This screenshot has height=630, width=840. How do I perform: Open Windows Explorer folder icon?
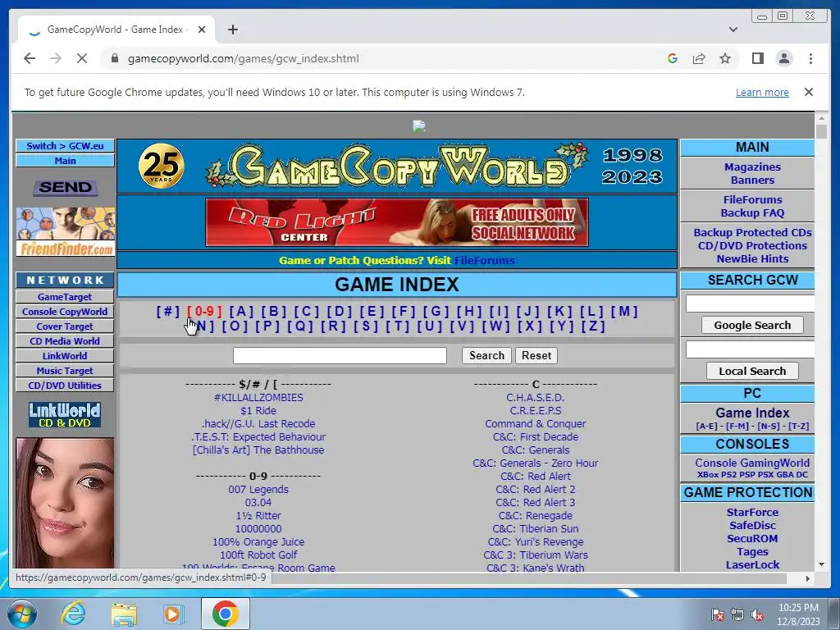124,614
